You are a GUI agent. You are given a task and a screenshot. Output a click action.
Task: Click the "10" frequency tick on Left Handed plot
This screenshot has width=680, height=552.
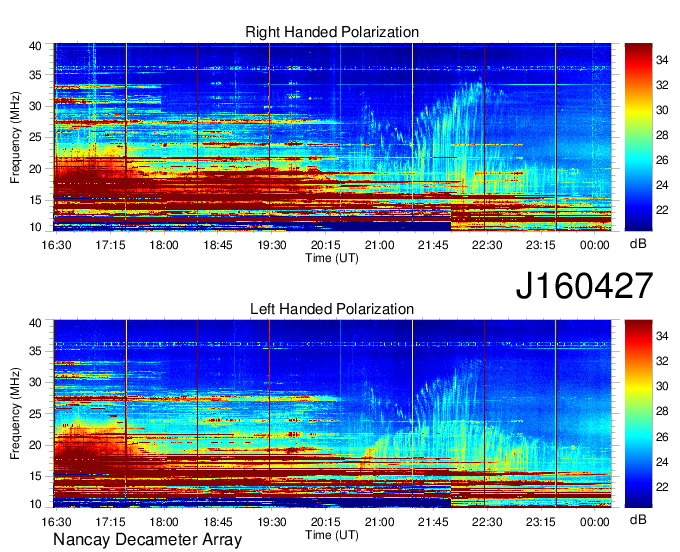point(36,504)
